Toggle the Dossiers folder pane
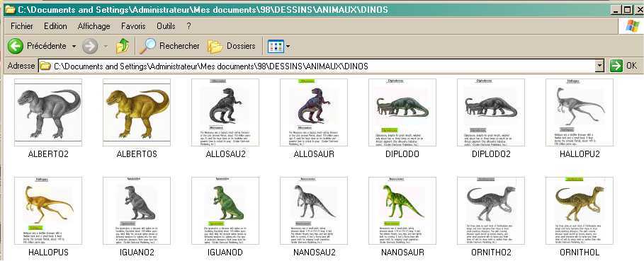Viewport: 644px width, 261px height. [232, 46]
